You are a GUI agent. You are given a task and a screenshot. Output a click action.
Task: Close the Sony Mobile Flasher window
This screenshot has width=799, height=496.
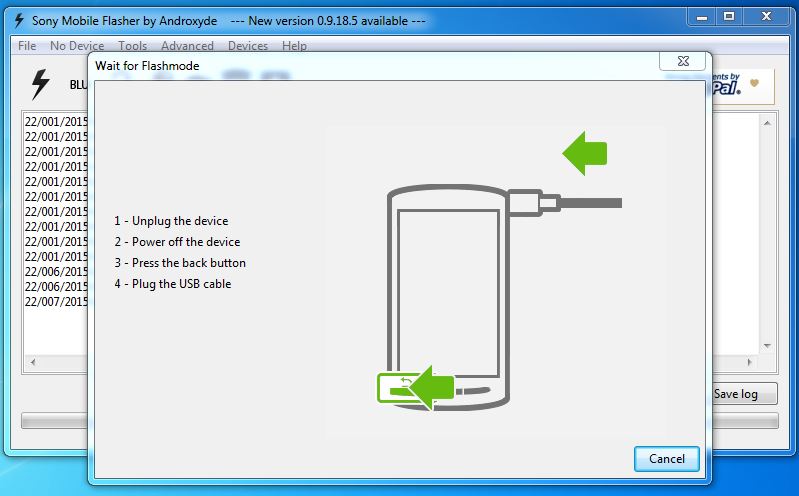(766, 17)
